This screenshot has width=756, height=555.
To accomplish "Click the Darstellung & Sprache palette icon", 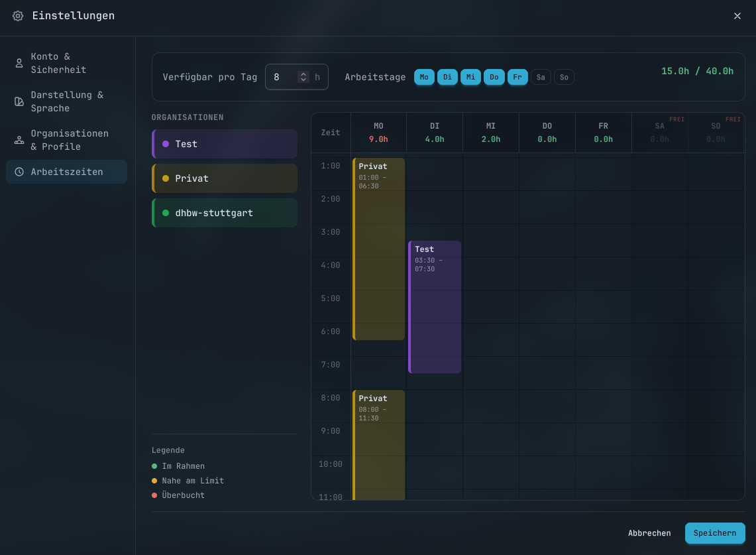I will [x=19, y=102].
